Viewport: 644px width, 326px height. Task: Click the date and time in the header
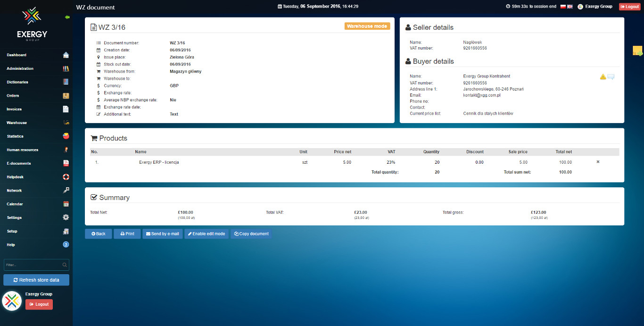[x=318, y=7]
